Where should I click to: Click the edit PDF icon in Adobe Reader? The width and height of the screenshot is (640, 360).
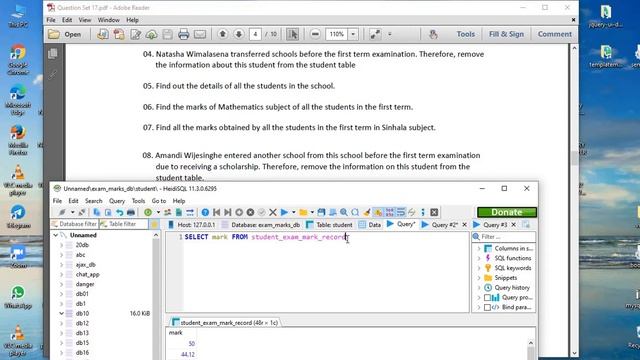click(135, 34)
